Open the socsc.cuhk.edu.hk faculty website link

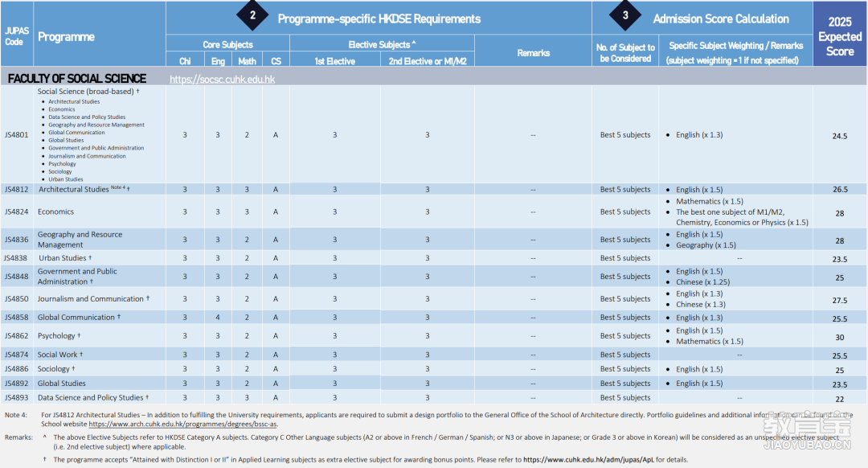(222, 79)
